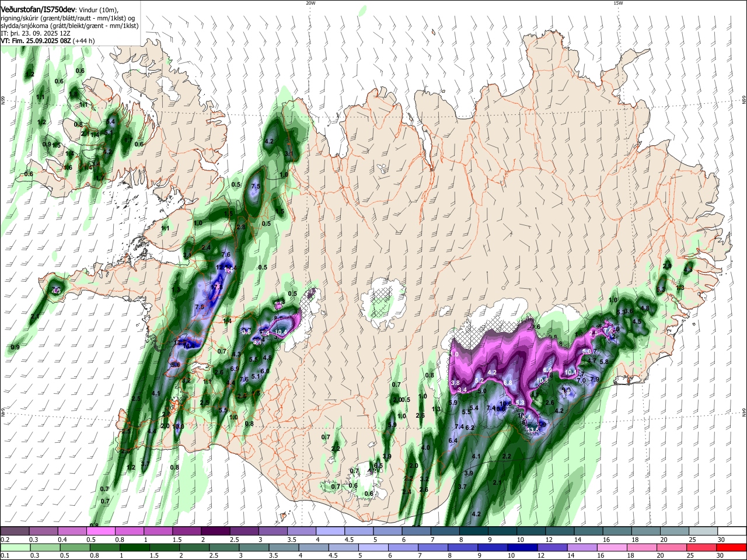The width and height of the screenshot is (747, 560).
Task: Pick the pale mint first swatch of the lower legend
Action: pos(15,548)
